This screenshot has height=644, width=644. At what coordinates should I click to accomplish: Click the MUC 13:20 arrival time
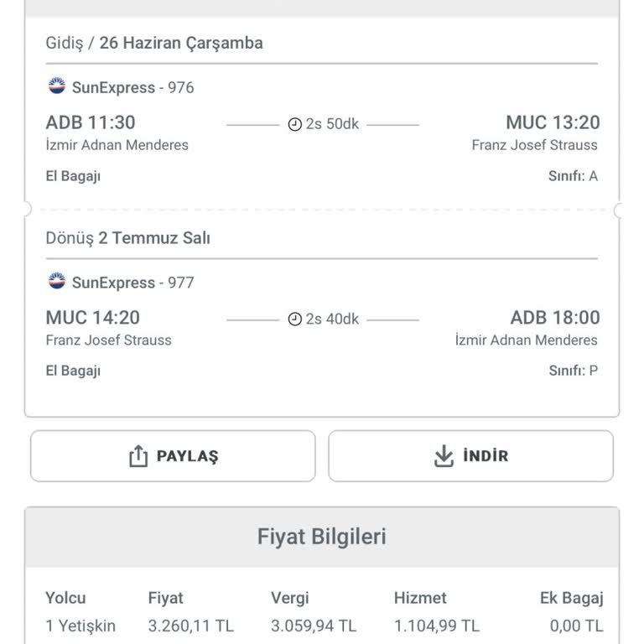(x=553, y=123)
